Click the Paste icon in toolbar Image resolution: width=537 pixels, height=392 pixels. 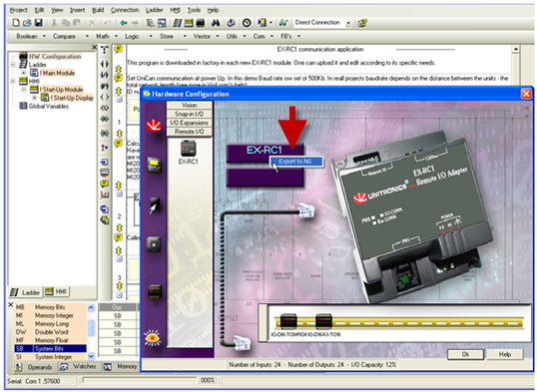click(78, 23)
